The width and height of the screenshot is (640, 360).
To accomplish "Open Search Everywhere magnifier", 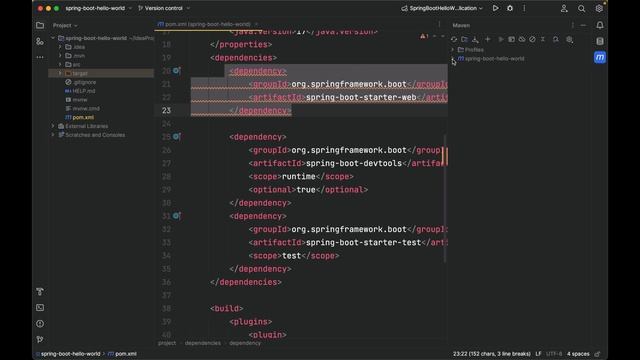I will pos(582,9).
